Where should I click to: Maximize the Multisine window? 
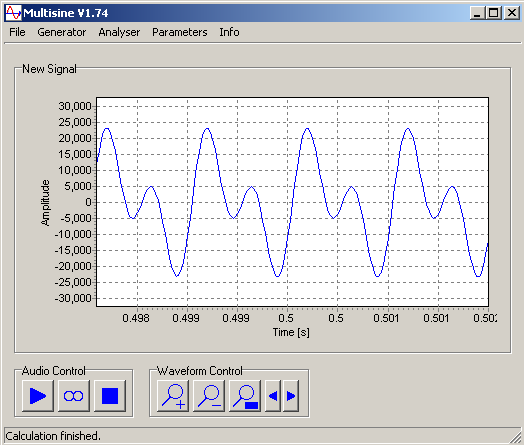tap(494, 13)
